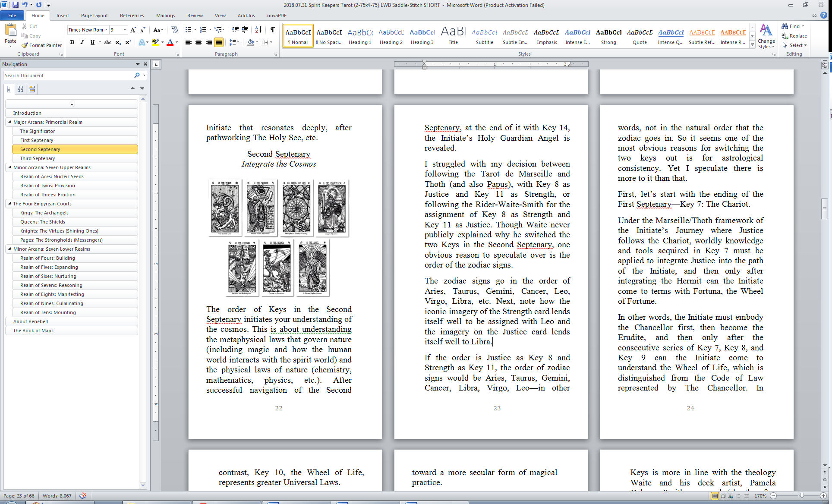Click the Format Painter brush icon
Viewport: 832px width, 504px height.
25,45
